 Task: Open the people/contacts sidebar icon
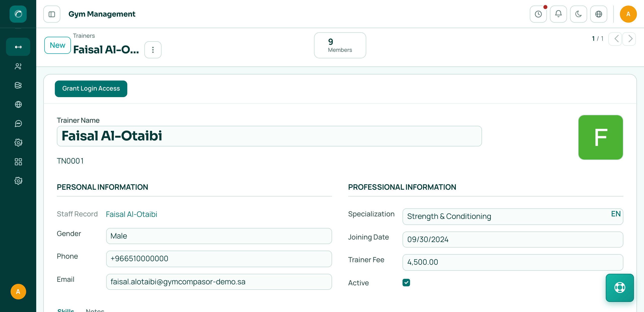point(18,66)
